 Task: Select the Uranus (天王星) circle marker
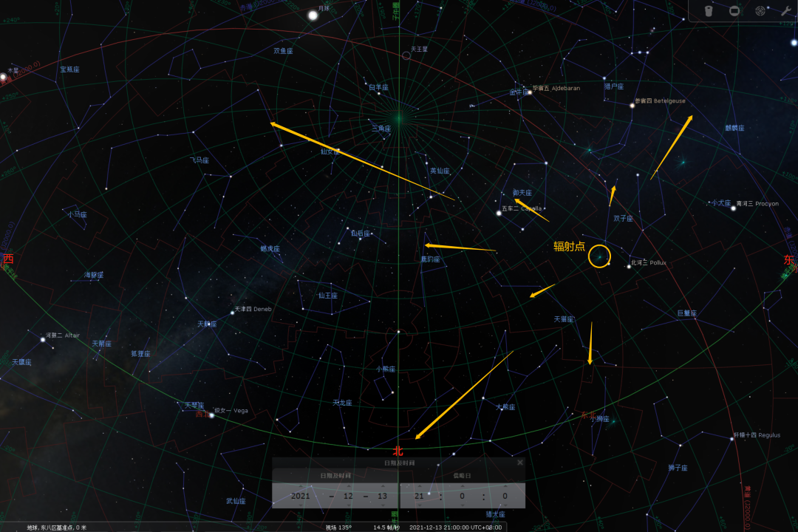(x=406, y=55)
